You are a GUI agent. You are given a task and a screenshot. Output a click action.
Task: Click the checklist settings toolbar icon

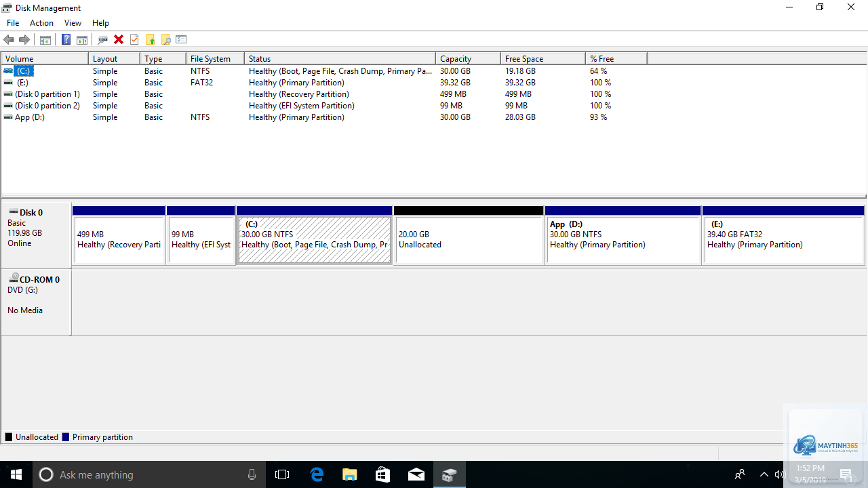click(181, 40)
